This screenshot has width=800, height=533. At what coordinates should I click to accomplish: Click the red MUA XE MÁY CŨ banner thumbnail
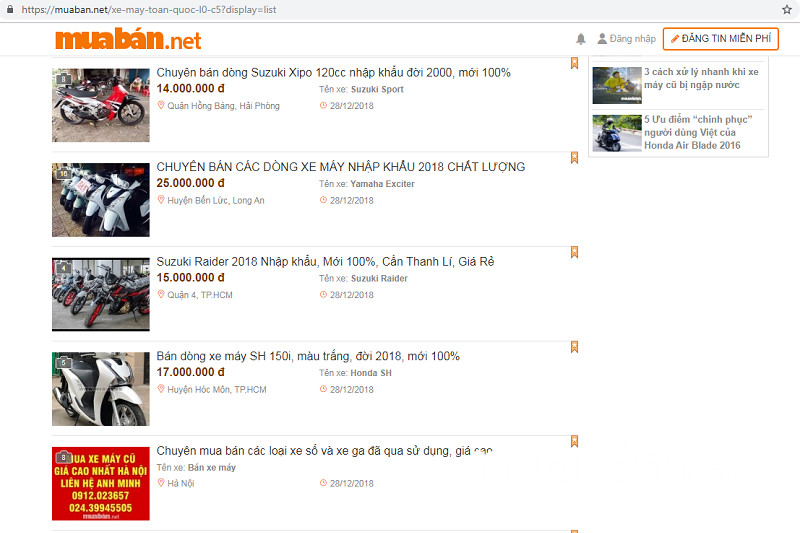(101, 484)
